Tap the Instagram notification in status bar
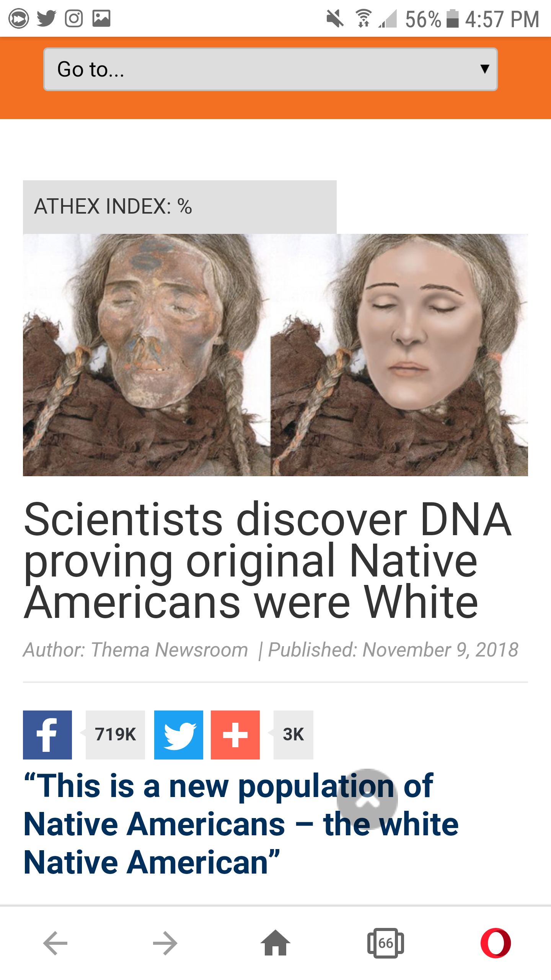Screen dimensions: 551x980 pos(74,18)
